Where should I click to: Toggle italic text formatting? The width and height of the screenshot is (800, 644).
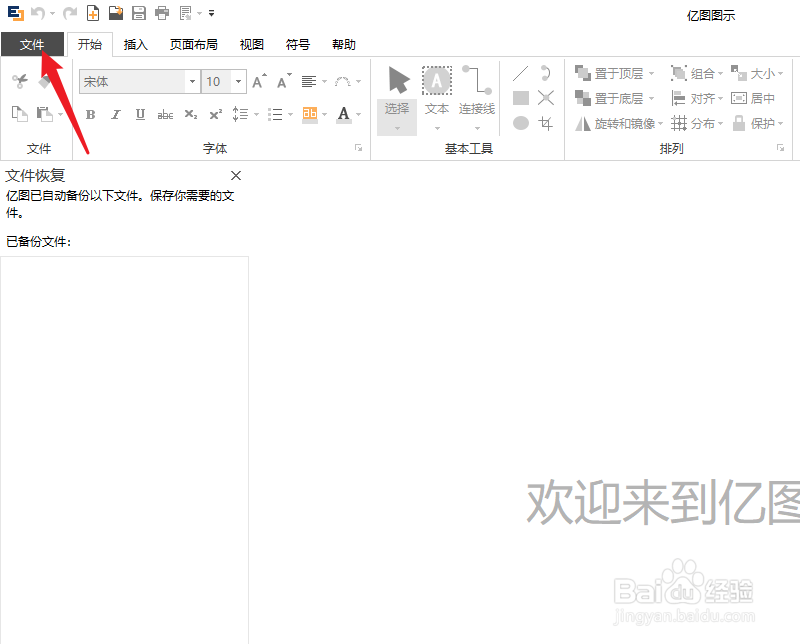pos(116,114)
